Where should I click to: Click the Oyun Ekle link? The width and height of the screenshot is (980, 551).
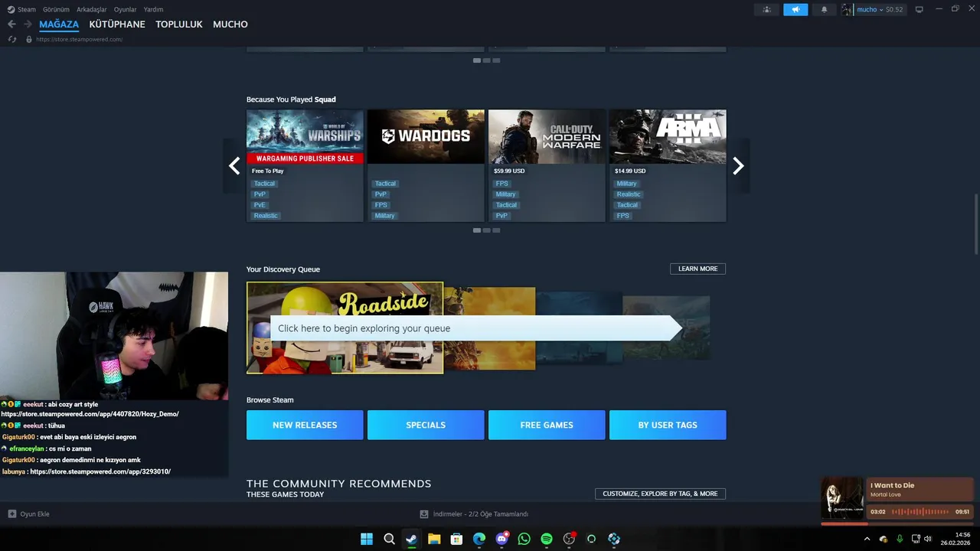tap(34, 514)
